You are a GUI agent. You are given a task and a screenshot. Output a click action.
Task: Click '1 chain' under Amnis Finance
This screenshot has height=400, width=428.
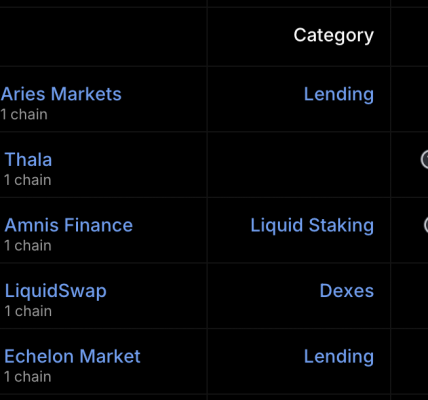[28, 246]
